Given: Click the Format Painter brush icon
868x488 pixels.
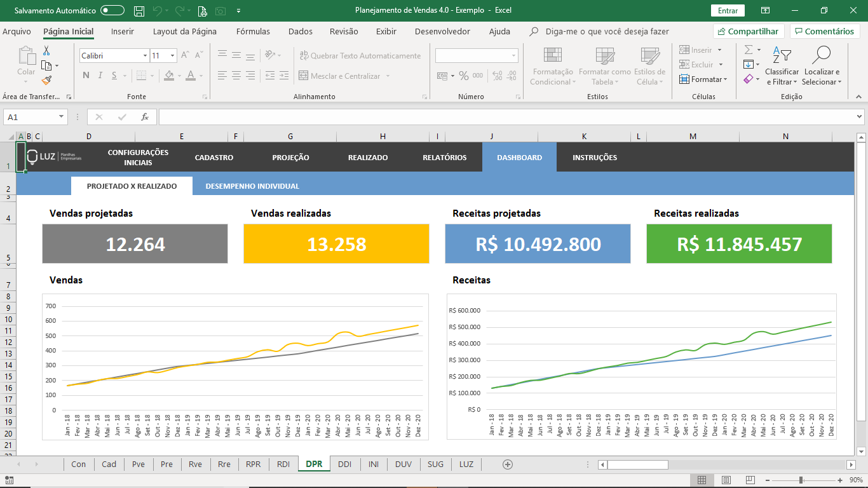Looking at the screenshot, I should tap(46, 80).
